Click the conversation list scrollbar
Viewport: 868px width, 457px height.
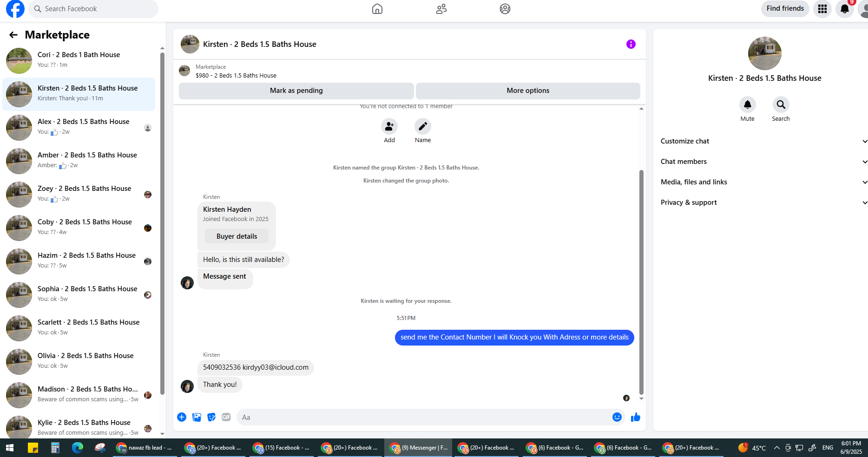pos(162,223)
